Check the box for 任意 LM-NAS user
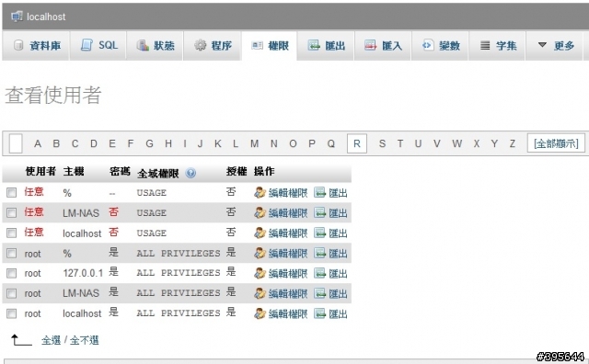589x364 pixels. (x=12, y=212)
